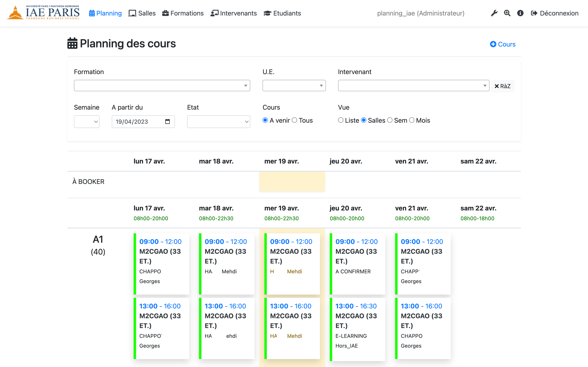Open the Intervenant dropdown

click(413, 86)
